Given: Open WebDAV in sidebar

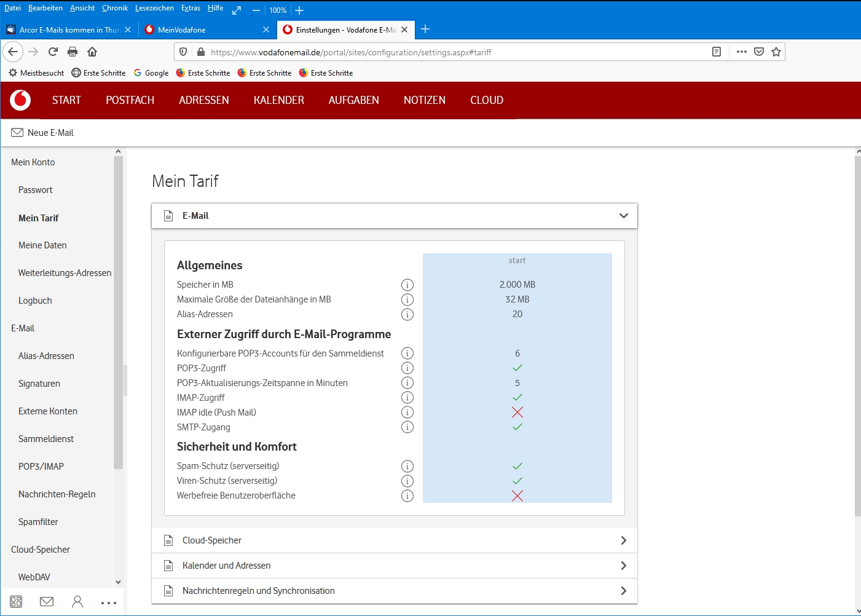Looking at the screenshot, I should (x=34, y=577).
